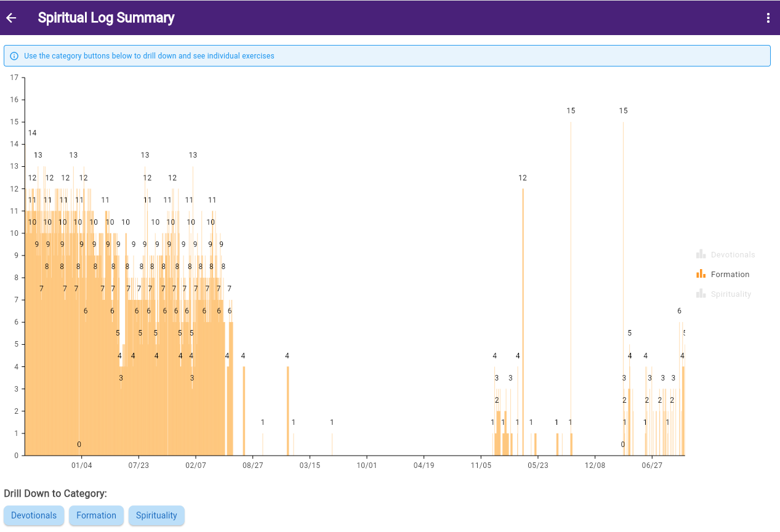780x532 pixels.
Task: Click the data label showing 14
Action: coord(32,133)
